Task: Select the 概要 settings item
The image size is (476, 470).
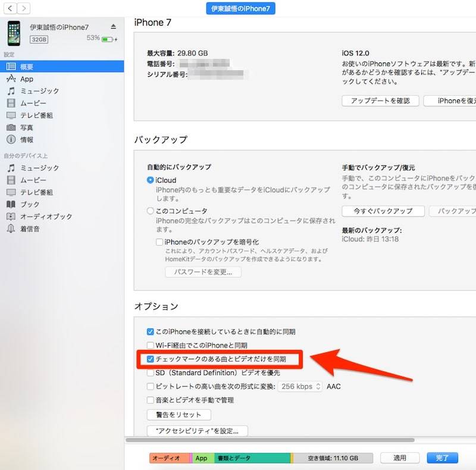Action: point(62,67)
